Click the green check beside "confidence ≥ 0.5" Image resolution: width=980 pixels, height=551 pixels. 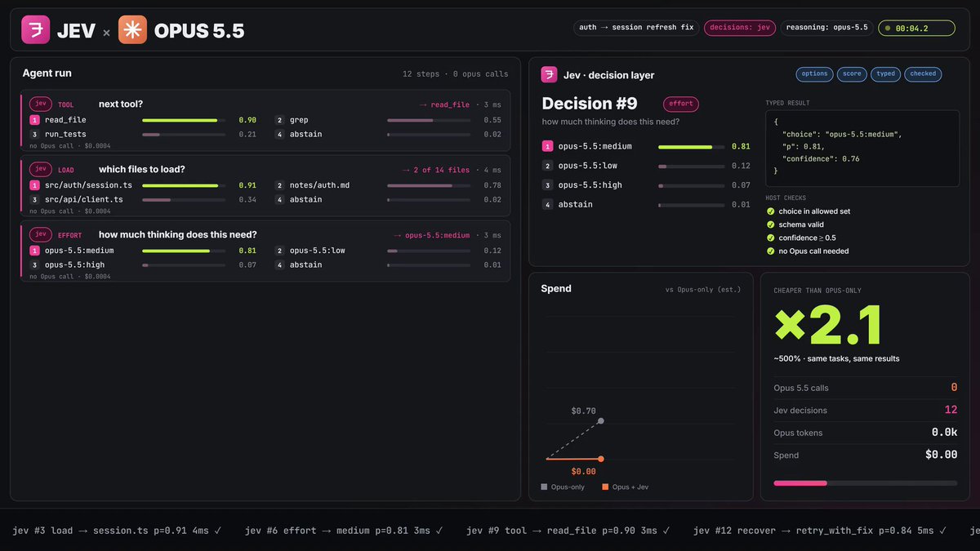(771, 238)
